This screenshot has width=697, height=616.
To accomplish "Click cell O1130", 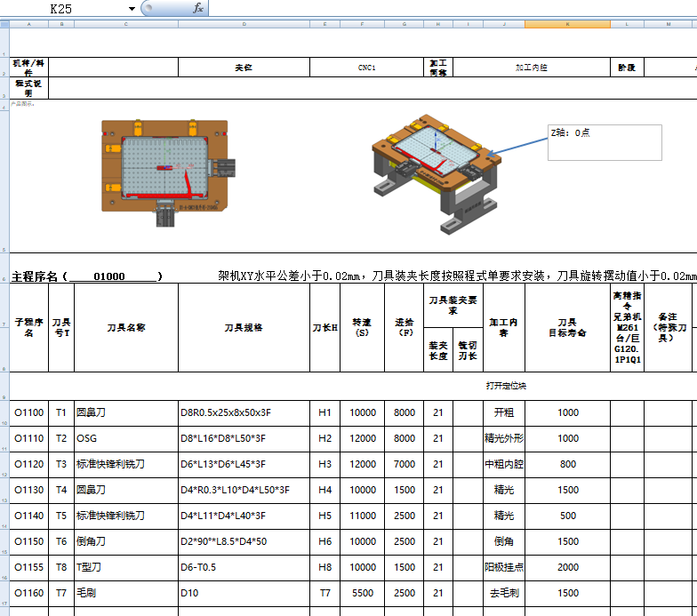I will coord(28,491).
